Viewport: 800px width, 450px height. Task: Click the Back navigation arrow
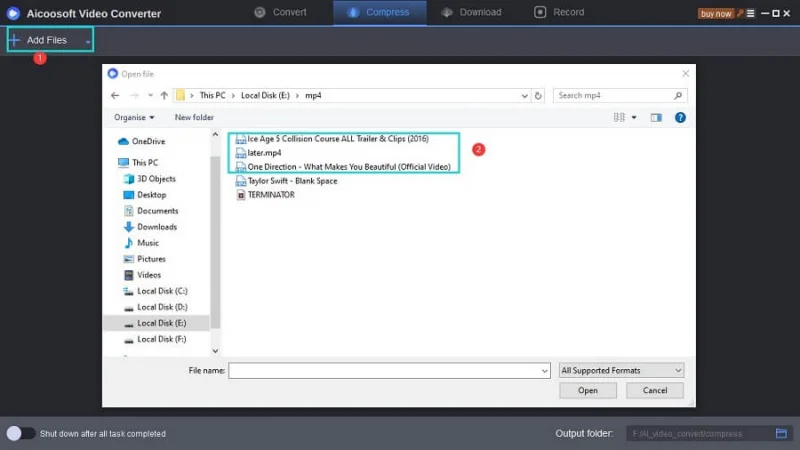(115, 95)
